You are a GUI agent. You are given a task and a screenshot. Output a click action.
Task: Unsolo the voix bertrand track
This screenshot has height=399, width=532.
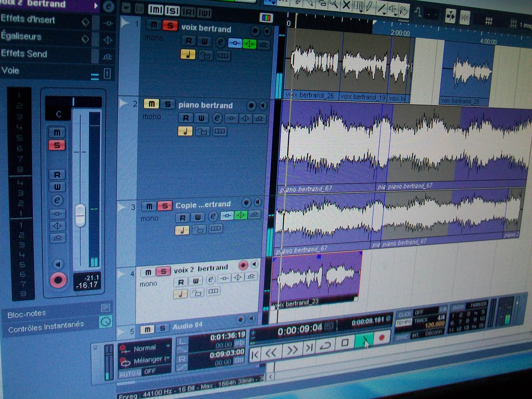170,26
